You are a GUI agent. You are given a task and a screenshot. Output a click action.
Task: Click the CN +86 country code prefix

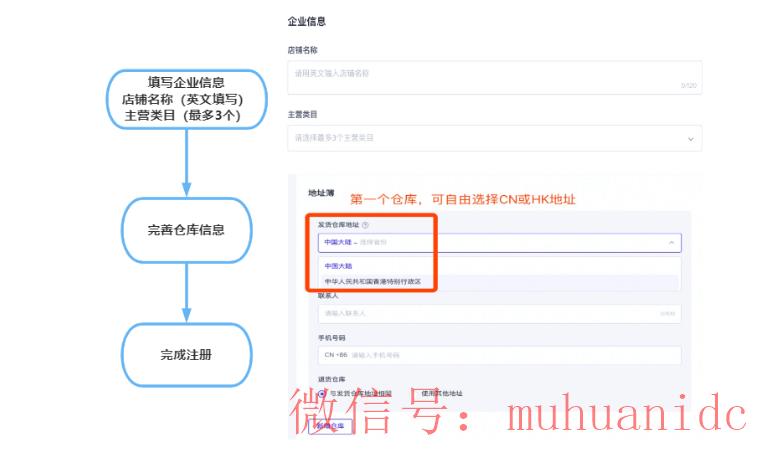336,355
